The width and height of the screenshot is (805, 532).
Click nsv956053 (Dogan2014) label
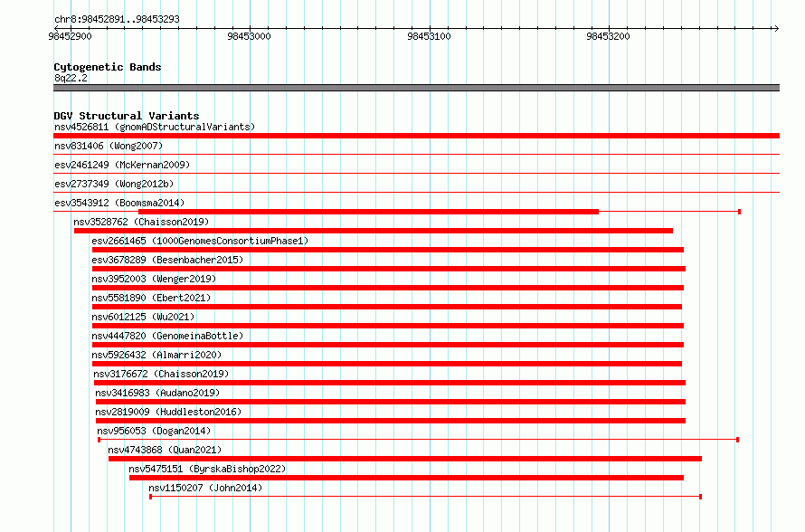[154, 431]
